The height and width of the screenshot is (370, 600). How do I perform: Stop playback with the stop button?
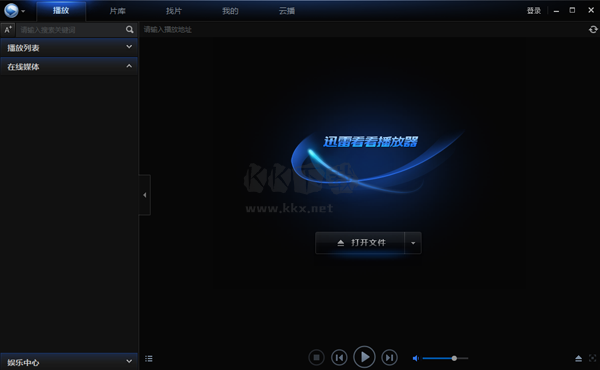tap(316, 358)
